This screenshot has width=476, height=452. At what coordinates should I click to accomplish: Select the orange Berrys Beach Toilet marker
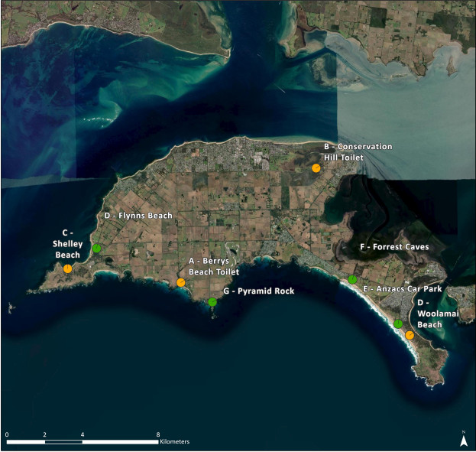[x=181, y=283]
